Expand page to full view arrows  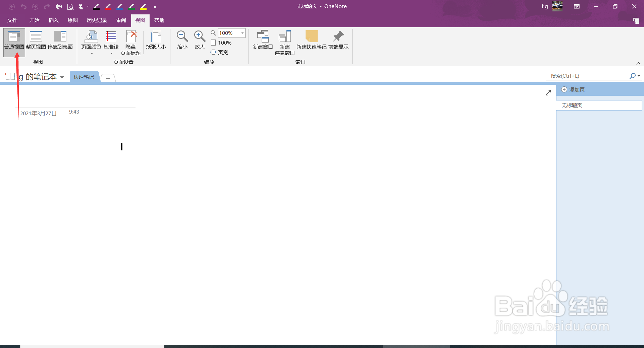click(548, 93)
